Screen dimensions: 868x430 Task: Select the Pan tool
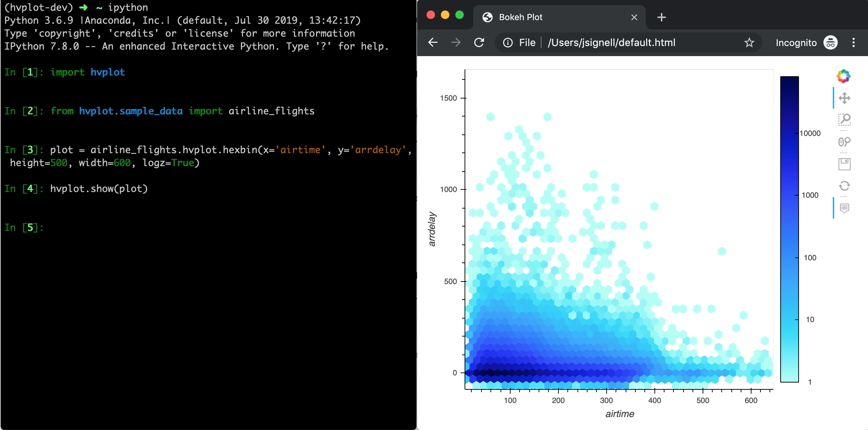click(844, 98)
